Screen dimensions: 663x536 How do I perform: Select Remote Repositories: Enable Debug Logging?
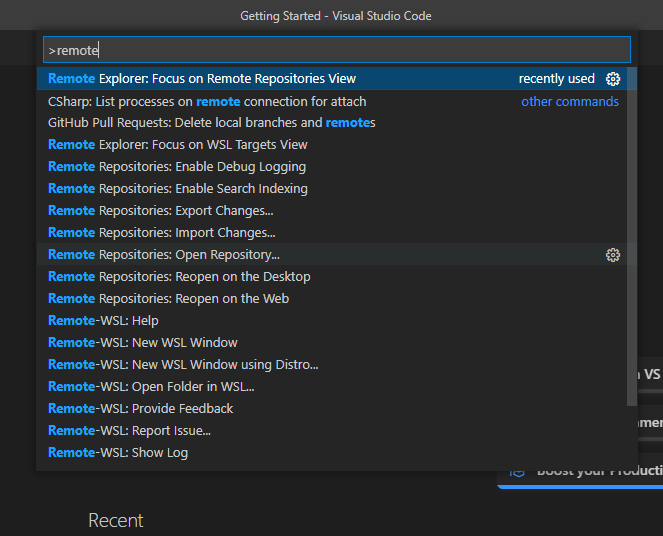[177, 167]
